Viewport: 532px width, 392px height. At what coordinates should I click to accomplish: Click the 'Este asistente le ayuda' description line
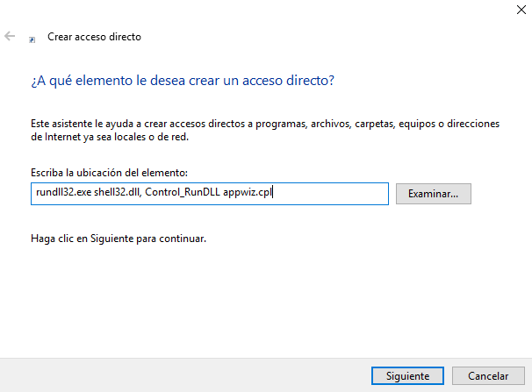coord(263,125)
